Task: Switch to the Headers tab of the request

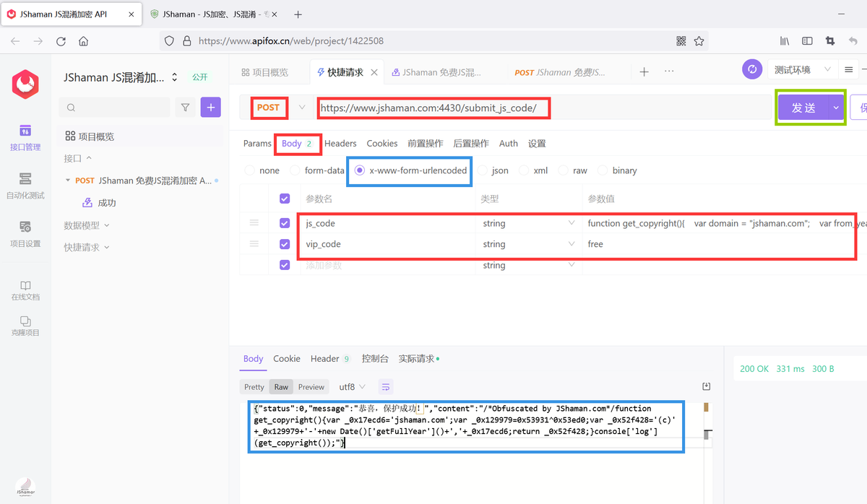Action: coord(340,143)
